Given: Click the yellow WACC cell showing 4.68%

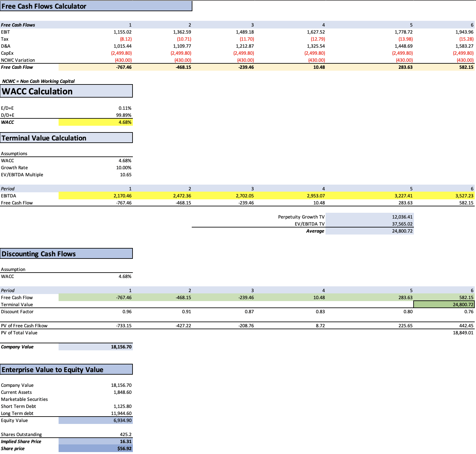Looking at the screenshot, I should pyautogui.click(x=96, y=122).
